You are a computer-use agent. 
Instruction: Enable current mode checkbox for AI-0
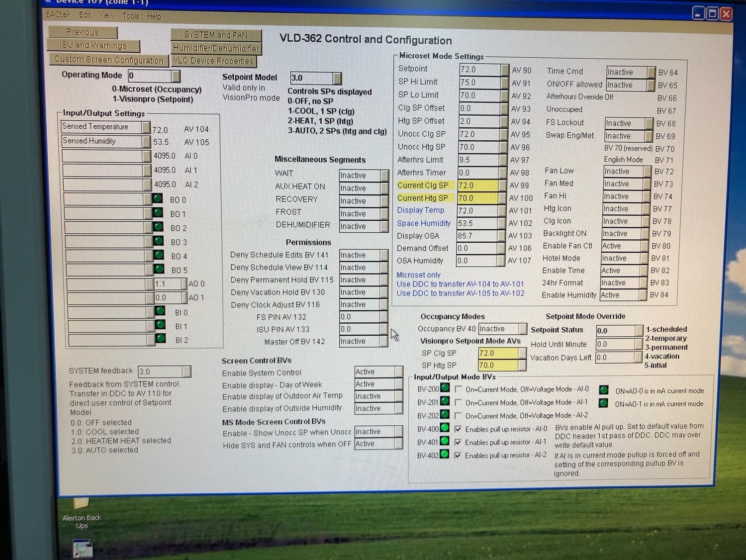[x=458, y=389]
